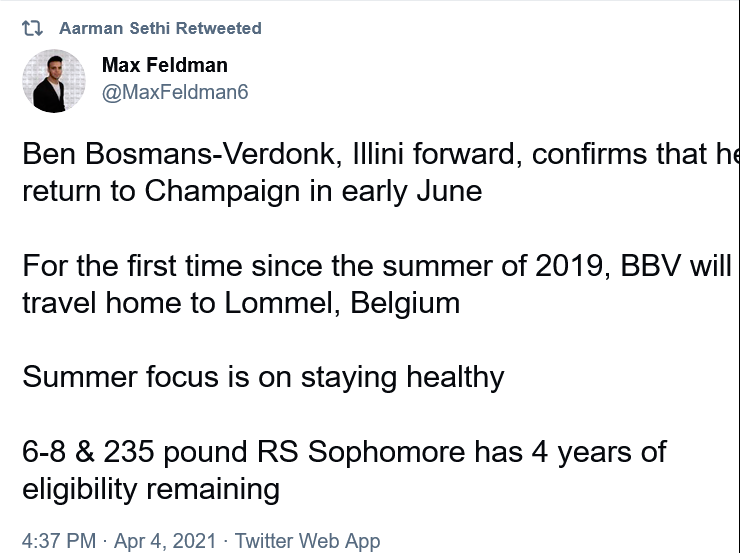The width and height of the screenshot is (740, 553).
Task: Open the Max Feldman display name
Action: 165,66
